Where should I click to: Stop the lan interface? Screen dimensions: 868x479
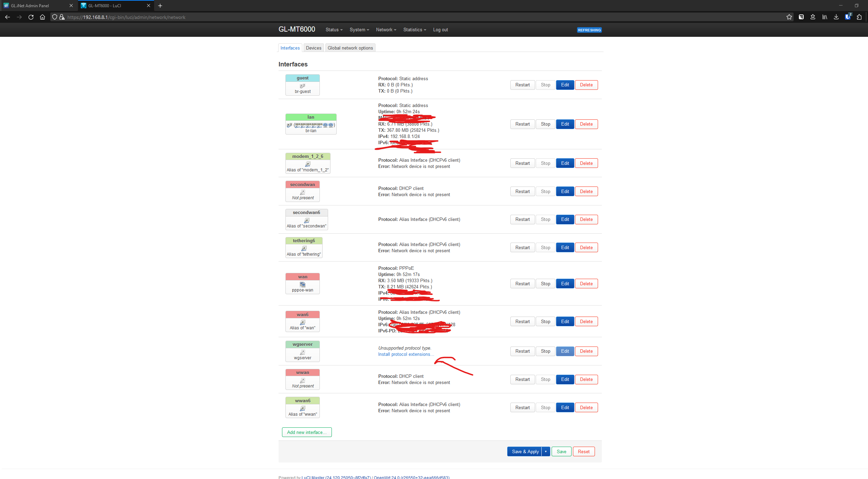(x=545, y=124)
